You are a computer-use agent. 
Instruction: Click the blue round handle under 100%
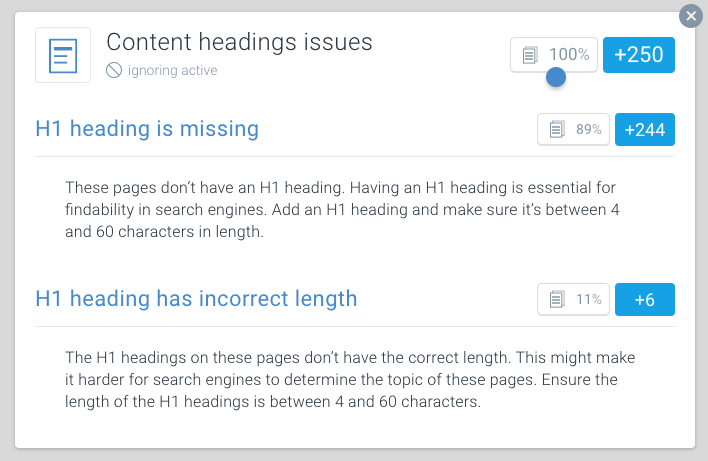pyautogui.click(x=556, y=77)
